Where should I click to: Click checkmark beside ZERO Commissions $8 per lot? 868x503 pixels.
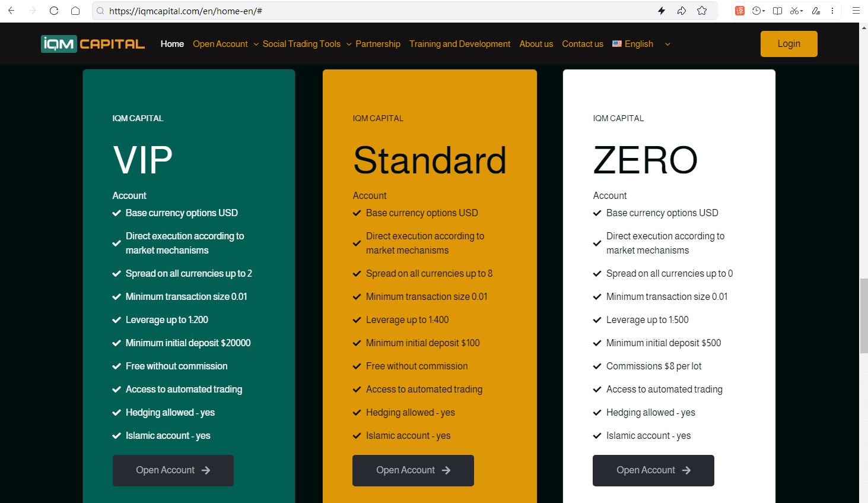coord(597,366)
